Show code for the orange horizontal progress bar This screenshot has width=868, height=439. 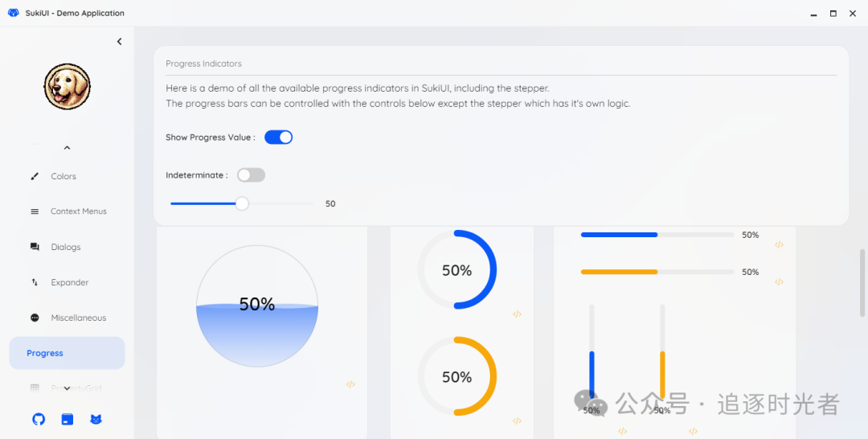pos(779,281)
